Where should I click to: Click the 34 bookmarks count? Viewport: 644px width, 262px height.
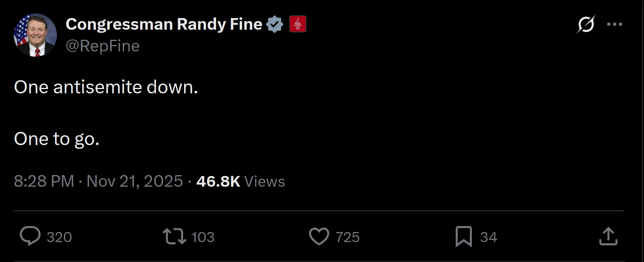tap(489, 237)
